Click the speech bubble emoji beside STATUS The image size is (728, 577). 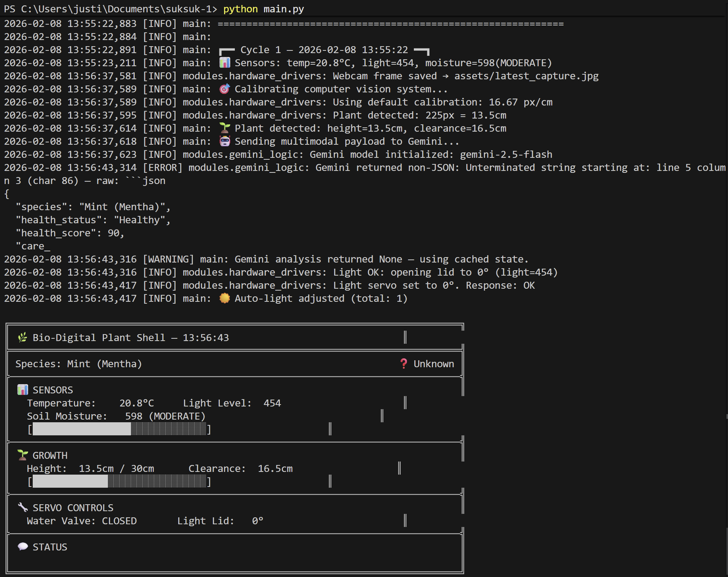[23, 547]
